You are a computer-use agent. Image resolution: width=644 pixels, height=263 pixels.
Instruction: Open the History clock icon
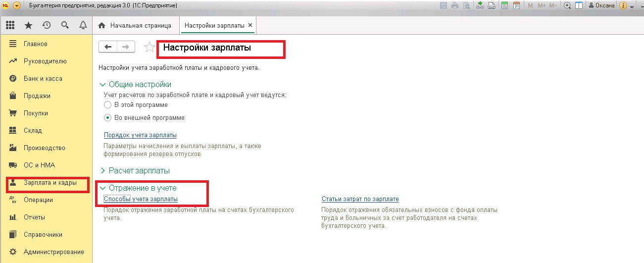click(x=47, y=25)
